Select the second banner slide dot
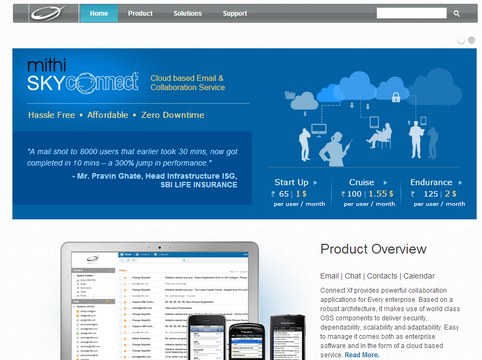This screenshot has height=360, width=482. (x=471, y=40)
